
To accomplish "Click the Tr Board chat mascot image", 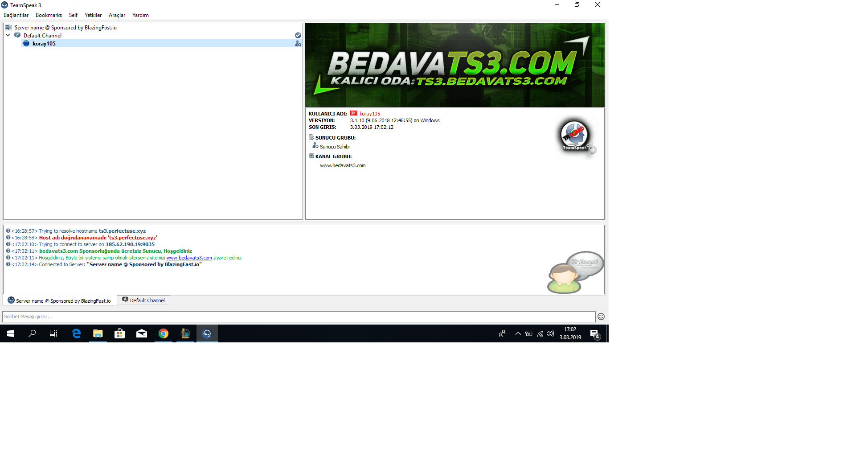I will [x=575, y=272].
